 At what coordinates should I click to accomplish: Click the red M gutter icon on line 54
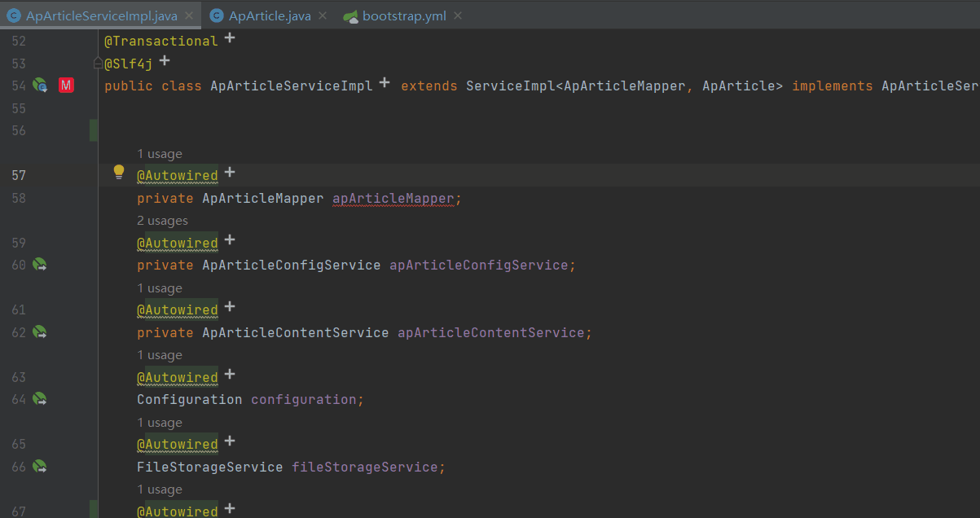pyautogui.click(x=67, y=86)
